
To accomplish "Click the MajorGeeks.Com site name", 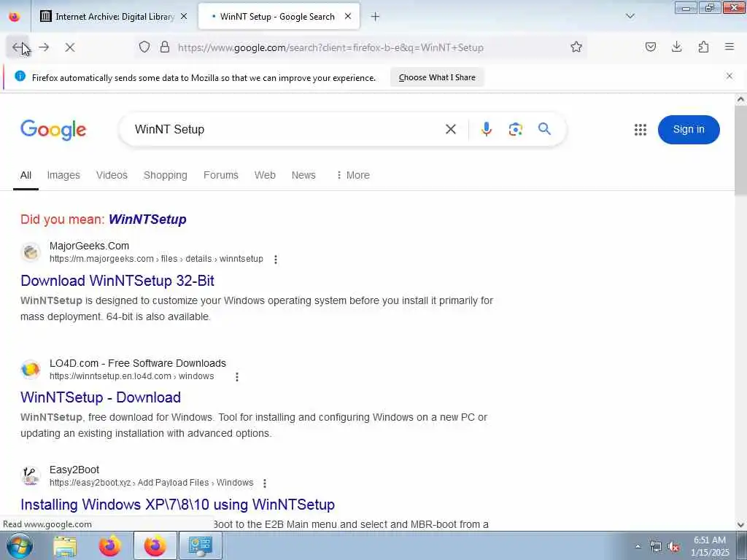I will 89,246.
